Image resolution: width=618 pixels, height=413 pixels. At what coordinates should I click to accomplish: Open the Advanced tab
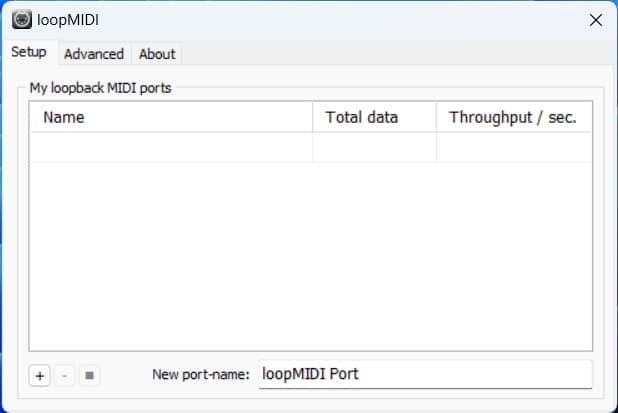94,54
